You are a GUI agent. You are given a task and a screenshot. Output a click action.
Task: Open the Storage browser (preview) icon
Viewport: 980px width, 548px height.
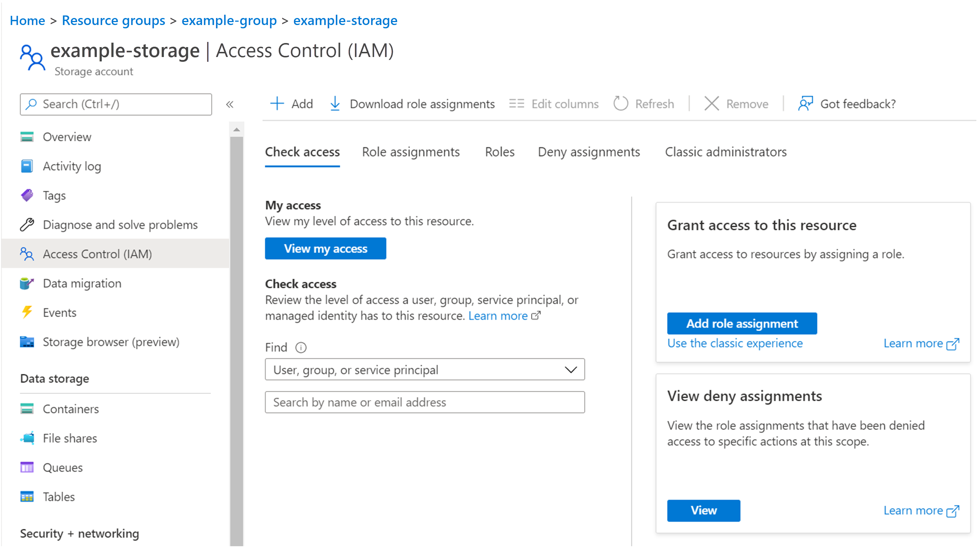coord(27,342)
